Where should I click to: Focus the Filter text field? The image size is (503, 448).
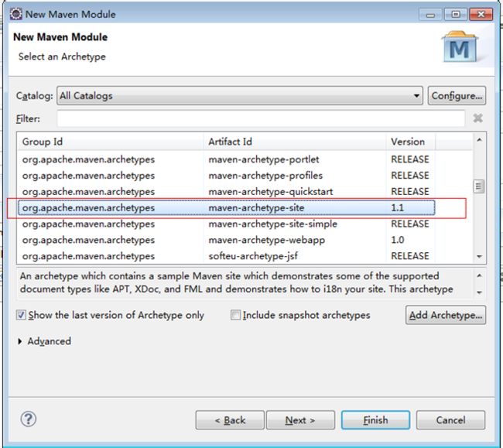click(261, 118)
